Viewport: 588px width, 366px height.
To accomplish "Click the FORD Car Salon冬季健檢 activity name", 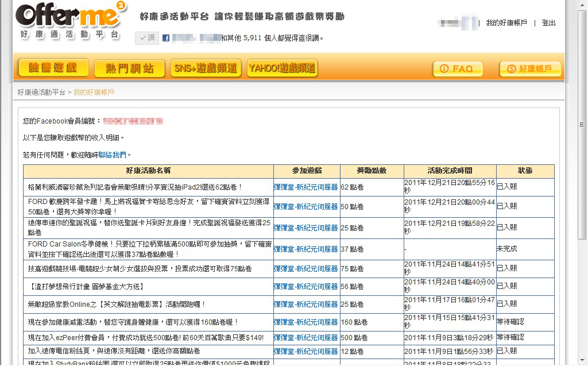I will pyautogui.click(x=150, y=249).
